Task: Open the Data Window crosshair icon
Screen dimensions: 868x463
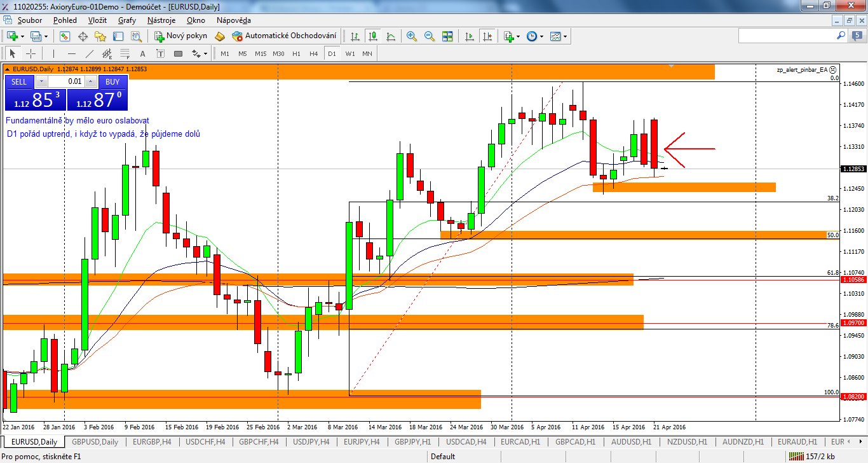Action: pyautogui.click(x=83, y=36)
